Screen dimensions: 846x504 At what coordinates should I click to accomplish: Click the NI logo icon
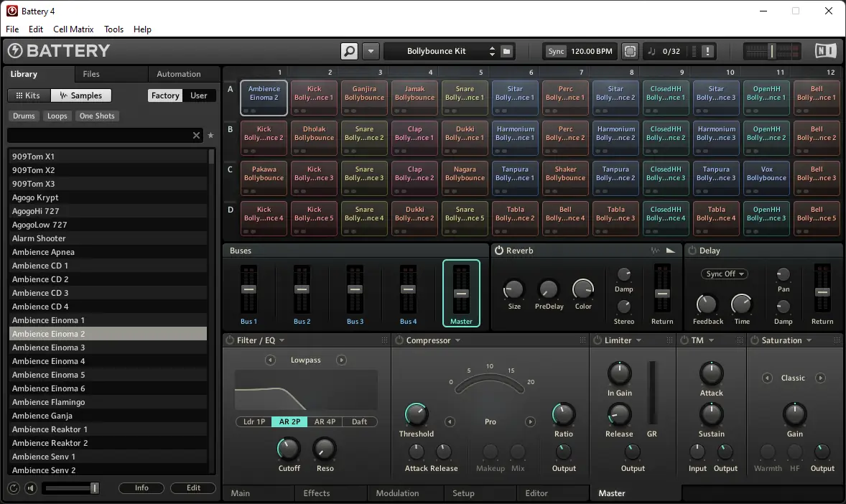825,51
